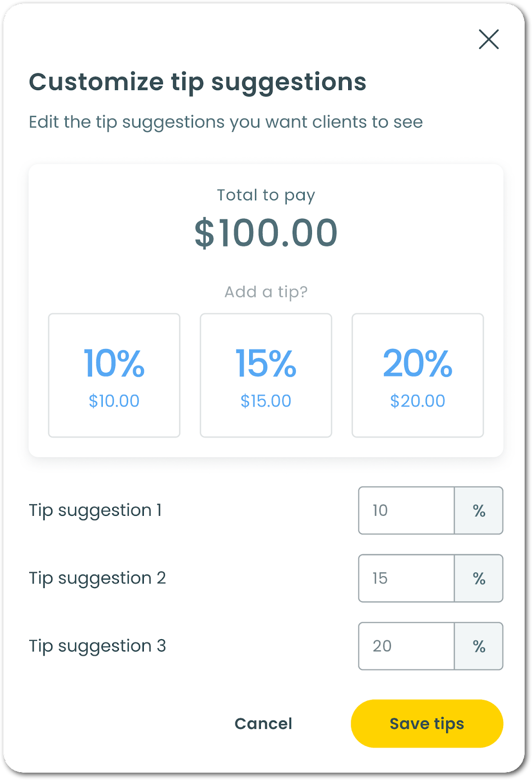Click the Tip suggestion 3 label
The image size is (532, 780).
click(98, 646)
